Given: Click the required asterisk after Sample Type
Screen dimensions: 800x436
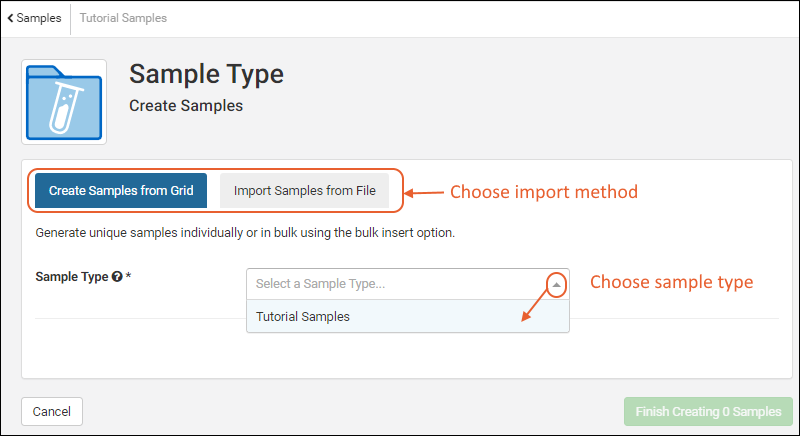Looking at the screenshot, I should [x=129, y=276].
